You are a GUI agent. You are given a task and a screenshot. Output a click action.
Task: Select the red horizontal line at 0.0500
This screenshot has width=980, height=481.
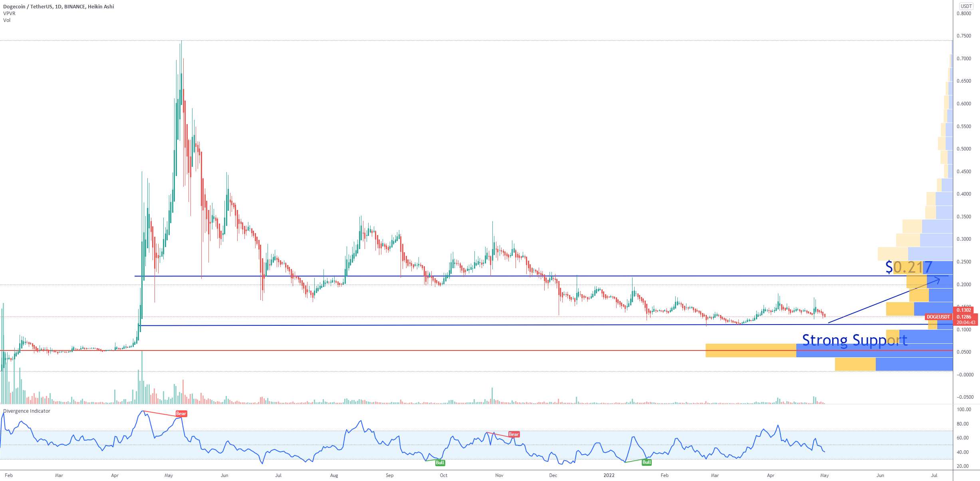[x=476, y=350]
